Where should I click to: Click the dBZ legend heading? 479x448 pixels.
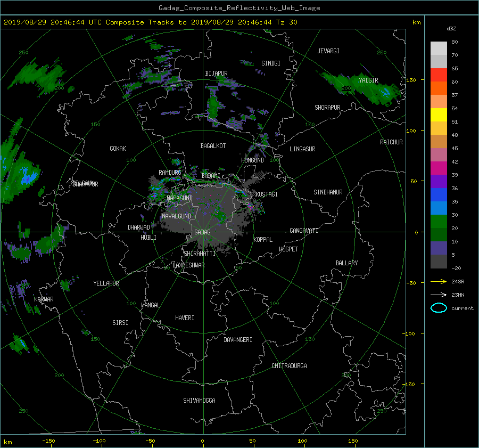click(451, 29)
